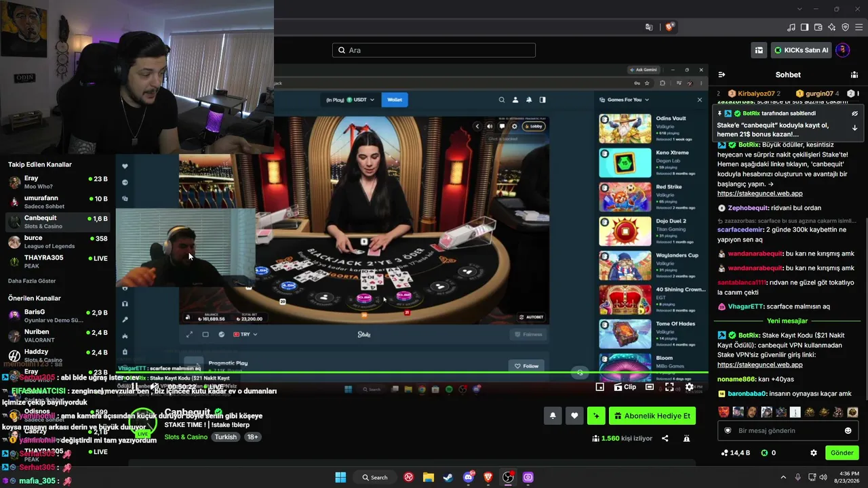Open the THAYRA305 PEAK channel under followed channels
The width and height of the screenshot is (868, 488).
pyautogui.click(x=58, y=262)
